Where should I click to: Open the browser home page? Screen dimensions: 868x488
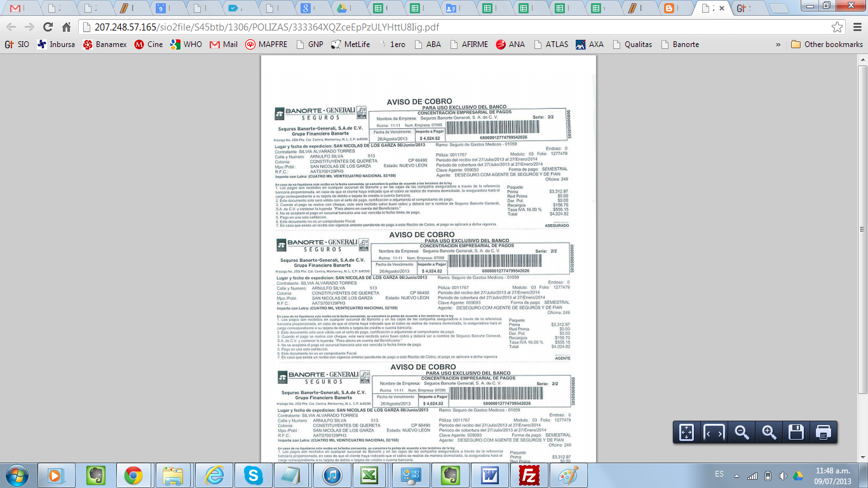pyautogui.click(x=66, y=27)
